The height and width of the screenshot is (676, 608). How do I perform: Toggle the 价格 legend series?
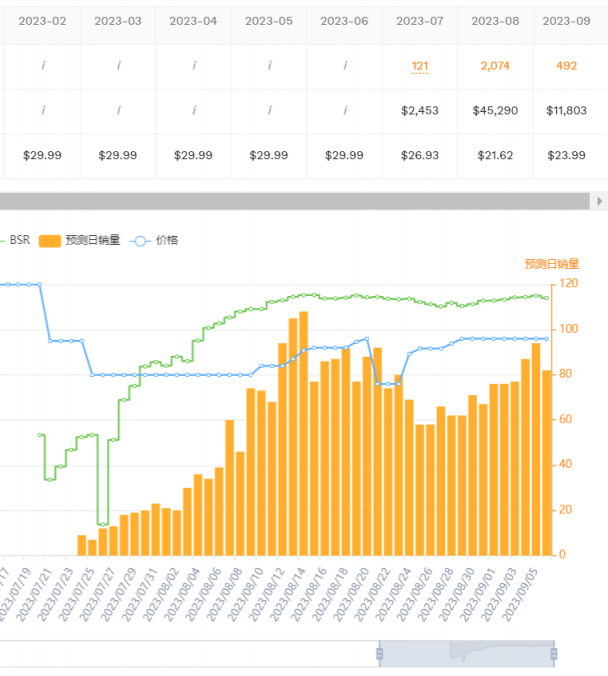(154, 240)
